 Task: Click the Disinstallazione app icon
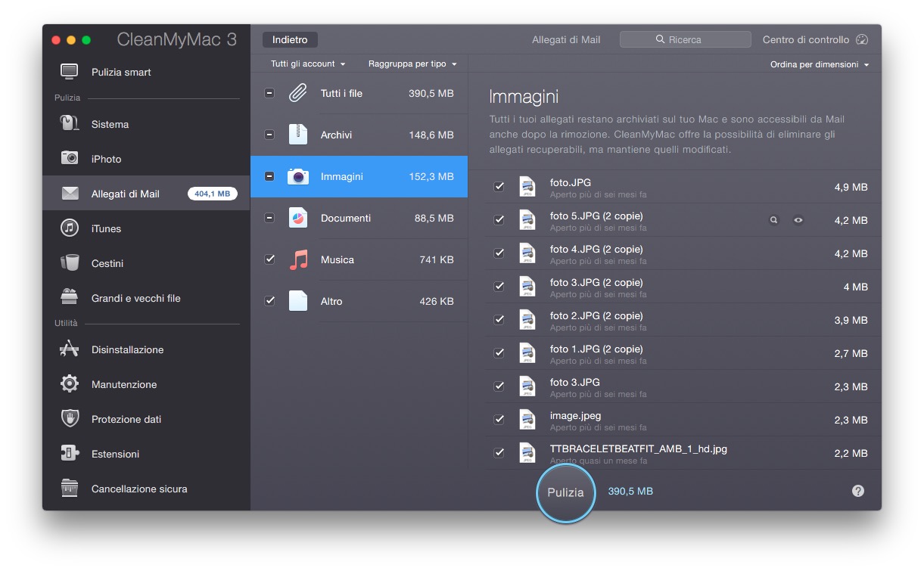(x=70, y=349)
